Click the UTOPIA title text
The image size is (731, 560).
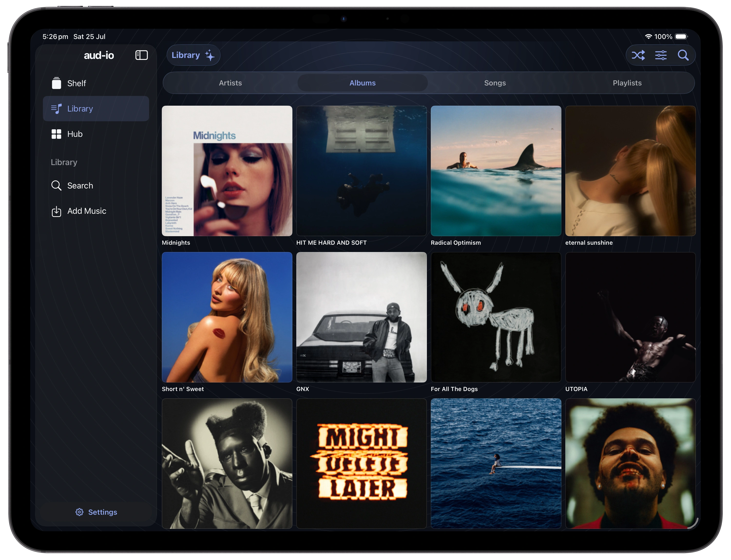pos(576,389)
